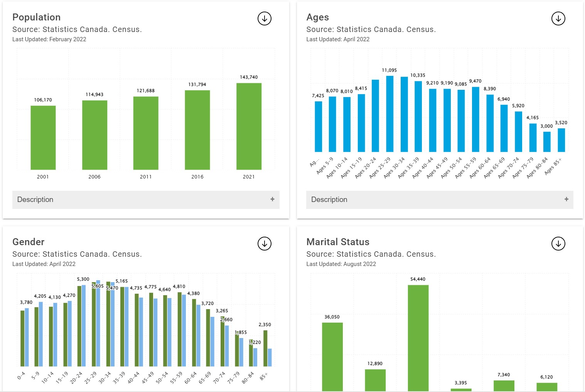Viewport: 585px width, 392px height.
Task: Click the Ages 25-29 bar showing 11,095
Action: [x=389, y=114]
